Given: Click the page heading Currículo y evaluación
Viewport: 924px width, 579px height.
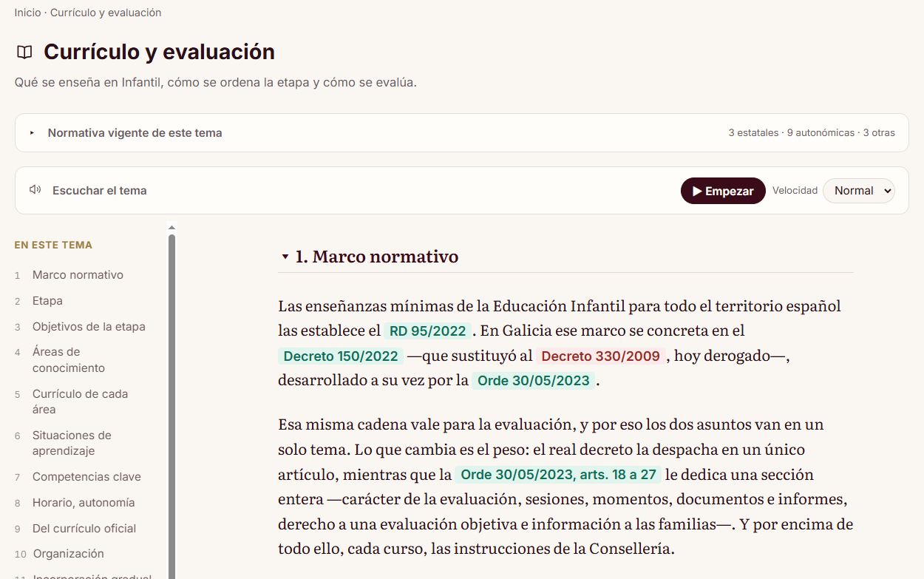Looking at the screenshot, I should [x=159, y=52].
